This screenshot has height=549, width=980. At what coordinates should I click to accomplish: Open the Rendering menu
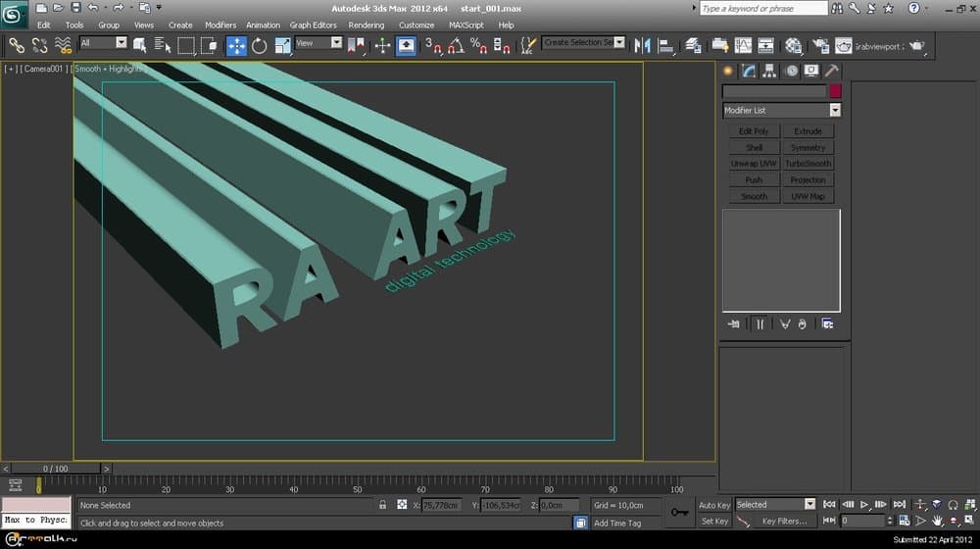coord(367,25)
